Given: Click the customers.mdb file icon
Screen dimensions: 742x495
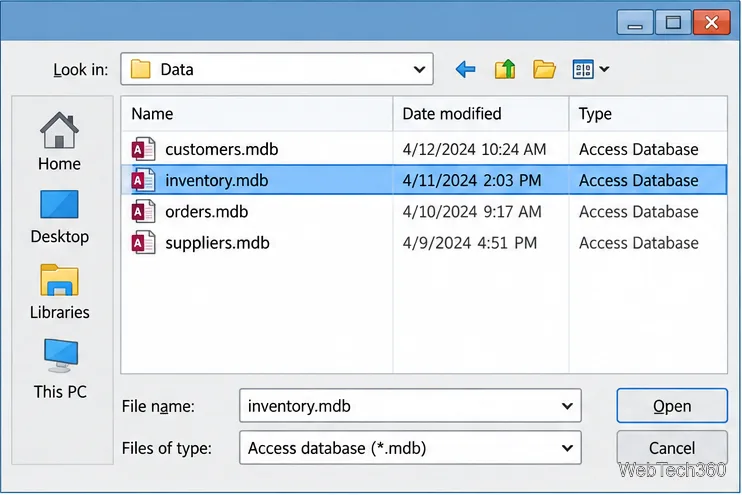Looking at the screenshot, I should 143,150.
